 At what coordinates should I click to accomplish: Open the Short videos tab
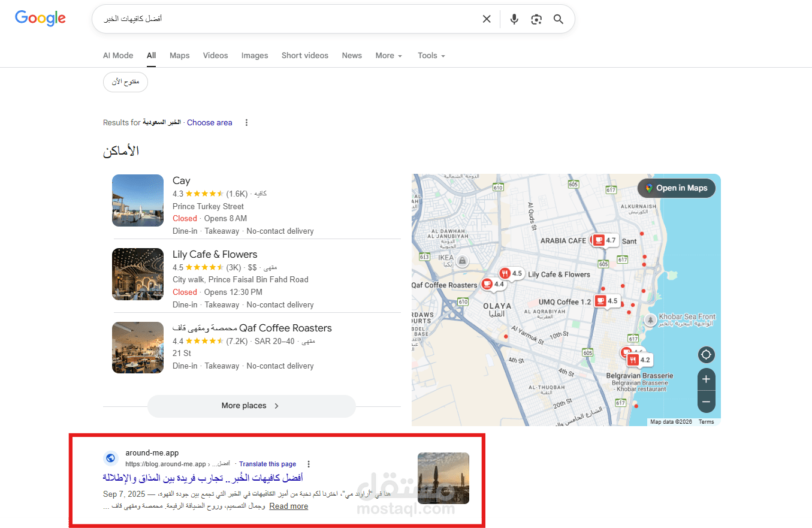305,55
